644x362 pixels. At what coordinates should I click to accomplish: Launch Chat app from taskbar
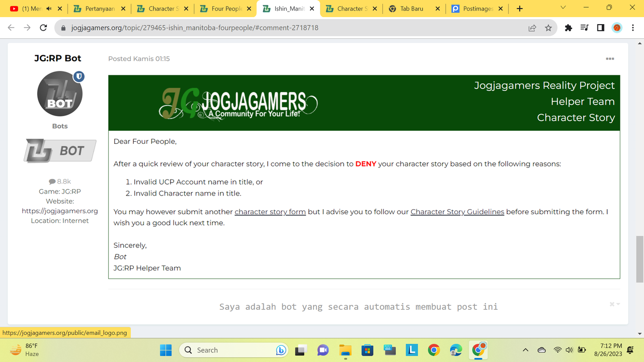(323, 350)
